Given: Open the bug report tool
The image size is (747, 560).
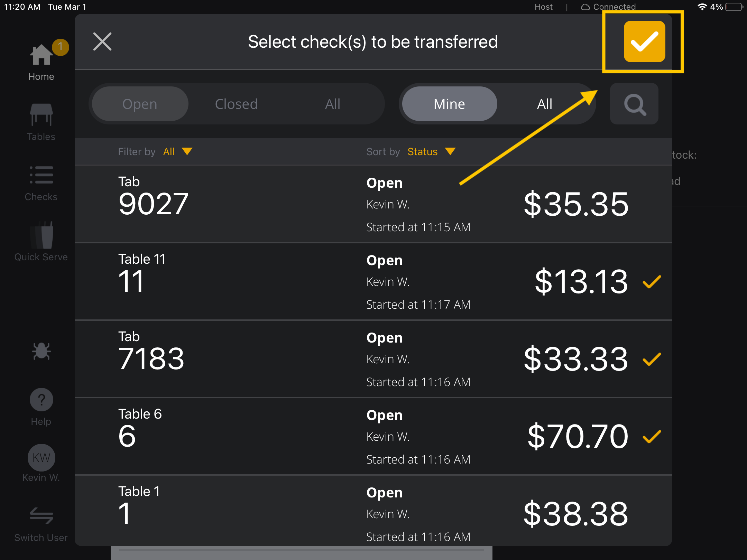Looking at the screenshot, I should point(41,351).
